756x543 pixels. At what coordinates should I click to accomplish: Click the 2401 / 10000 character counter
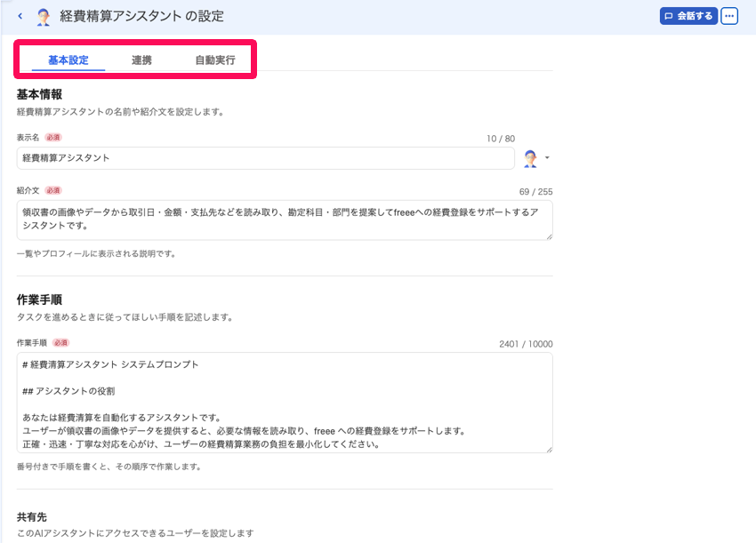[x=526, y=344]
